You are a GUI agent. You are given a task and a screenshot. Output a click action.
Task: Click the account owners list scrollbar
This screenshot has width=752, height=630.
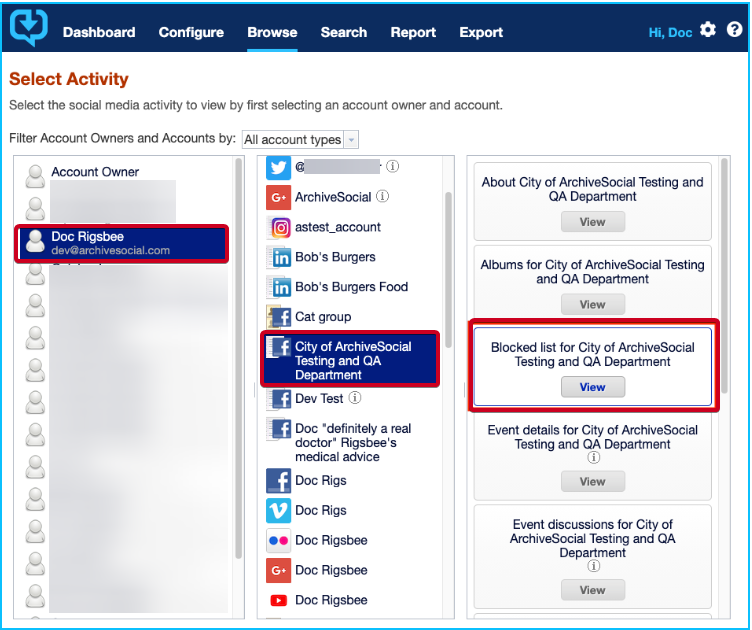coord(238,358)
